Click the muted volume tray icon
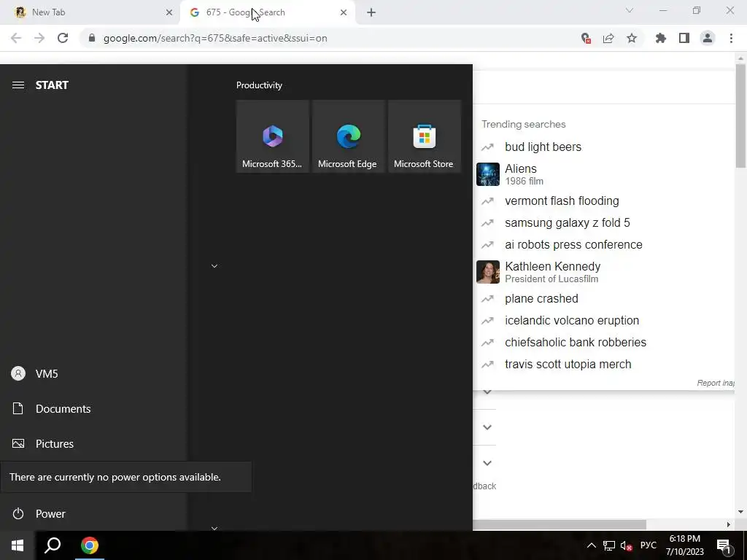This screenshot has width=747, height=560. pos(627,545)
